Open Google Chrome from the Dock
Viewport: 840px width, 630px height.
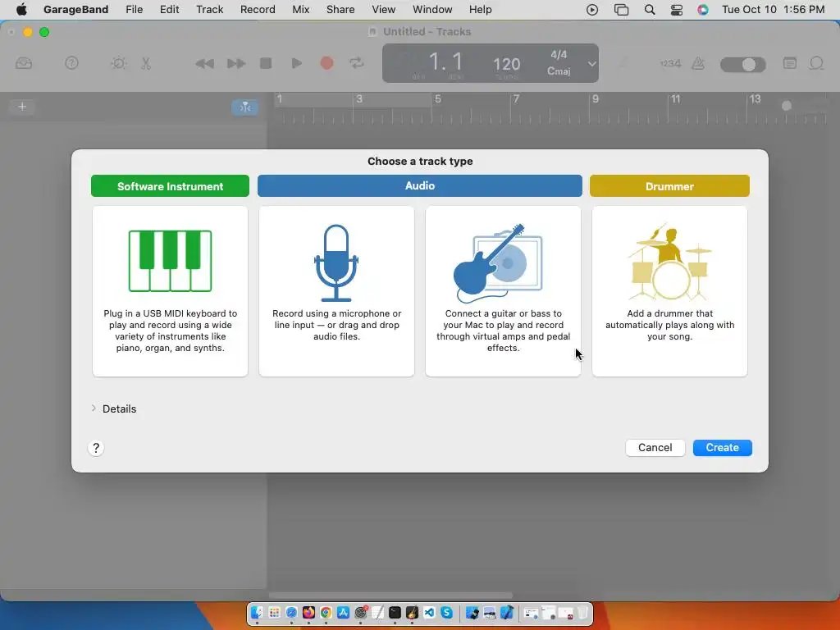[x=326, y=612]
